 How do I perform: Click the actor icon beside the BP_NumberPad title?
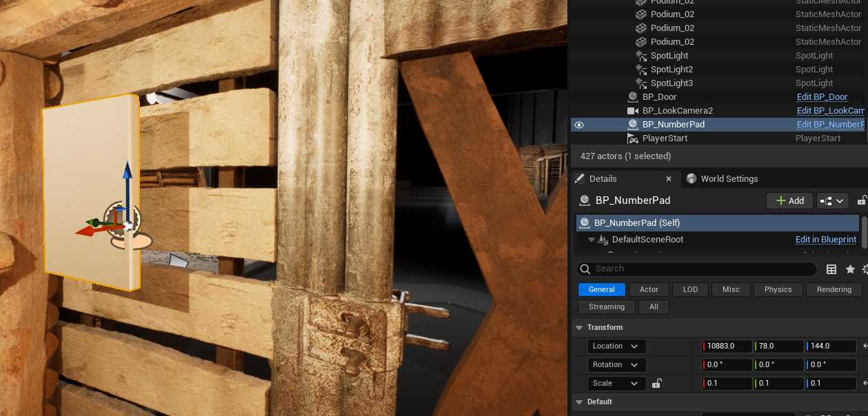click(x=585, y=200)
